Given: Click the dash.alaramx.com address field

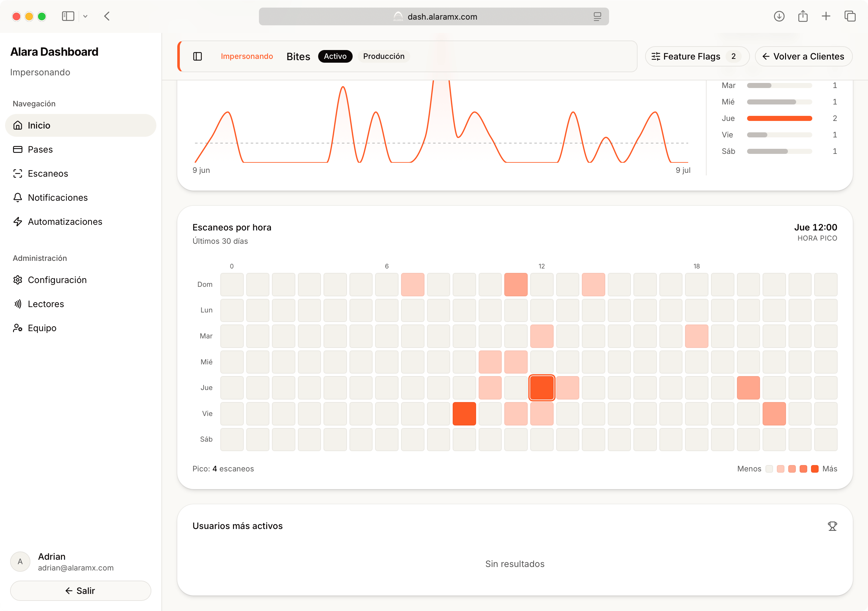Looking at the screenshot, I should pyautogui.click(x=434, y=17).
